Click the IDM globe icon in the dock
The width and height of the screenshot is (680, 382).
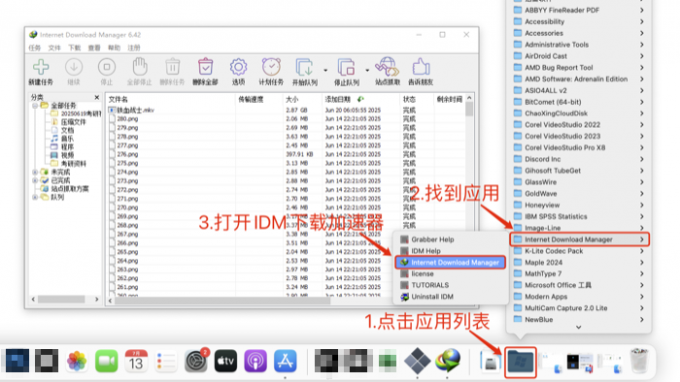(x=447, y=361)
